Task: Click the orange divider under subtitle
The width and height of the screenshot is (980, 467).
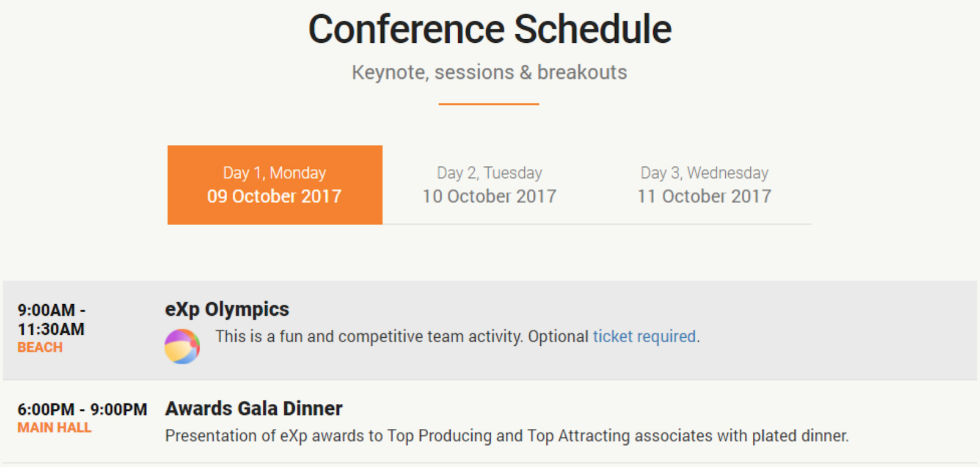Action: (489, 104)
